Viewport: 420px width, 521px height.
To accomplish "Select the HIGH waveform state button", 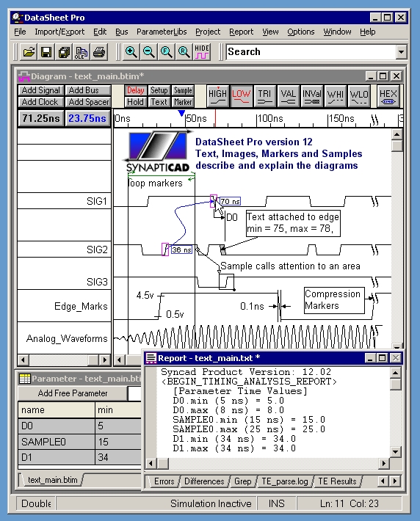I will pos(217,96).
